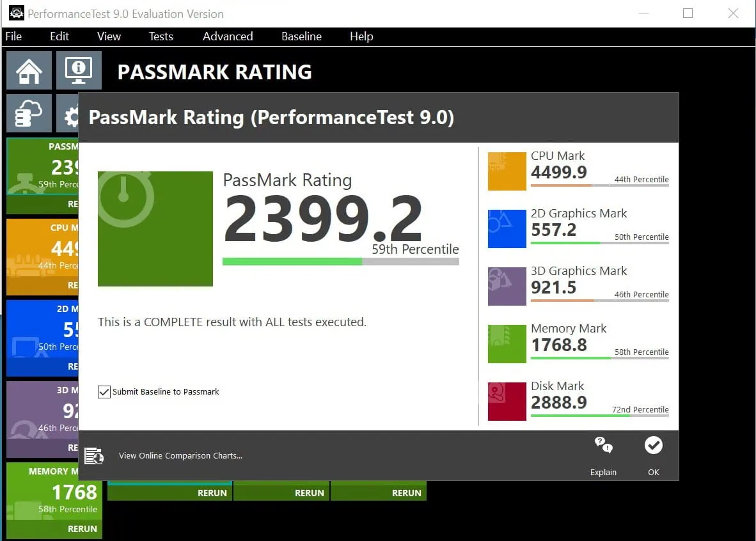The width and height of the screenshot is (756, 541).
Task: Open the Help menu
Action: (x=361, y=36)
